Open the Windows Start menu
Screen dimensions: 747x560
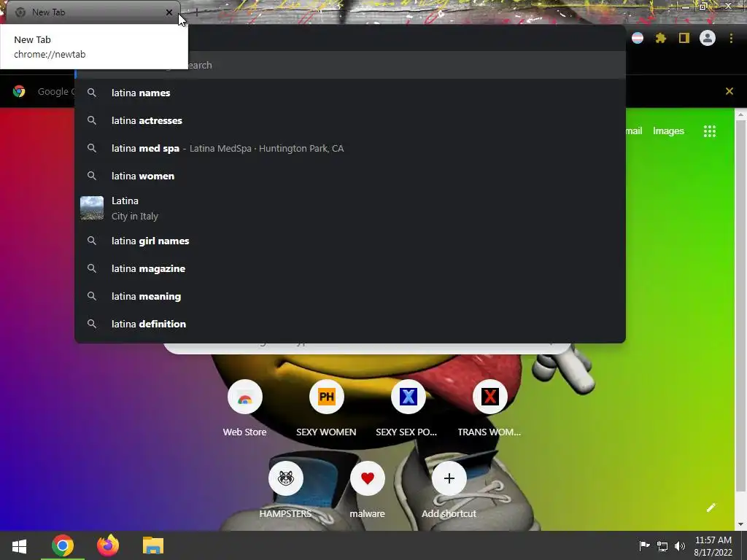click(x=19, y=545)
